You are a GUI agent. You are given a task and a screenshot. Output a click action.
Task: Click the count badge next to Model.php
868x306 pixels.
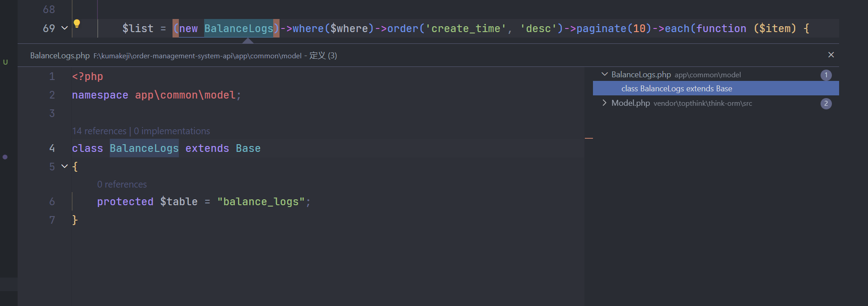click(826, 104)
